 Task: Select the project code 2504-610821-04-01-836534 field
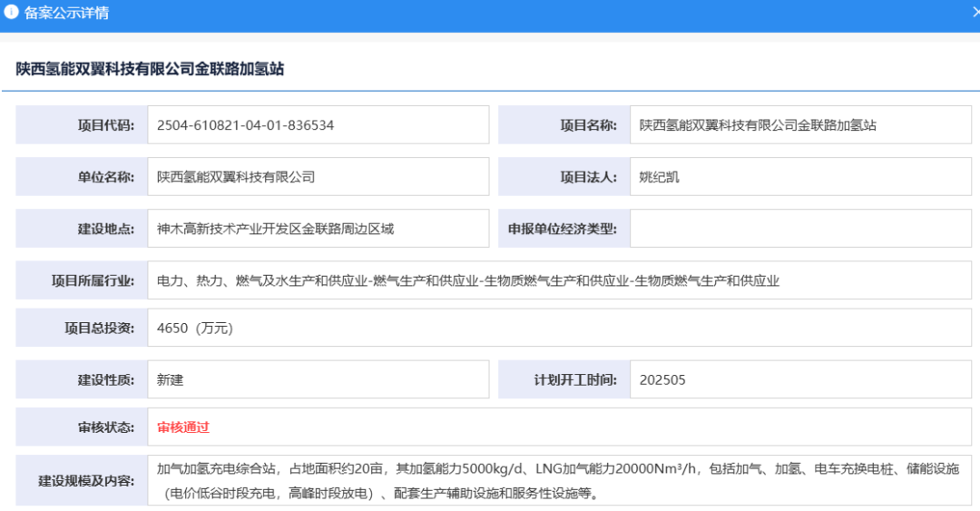(x=318, y=125)
